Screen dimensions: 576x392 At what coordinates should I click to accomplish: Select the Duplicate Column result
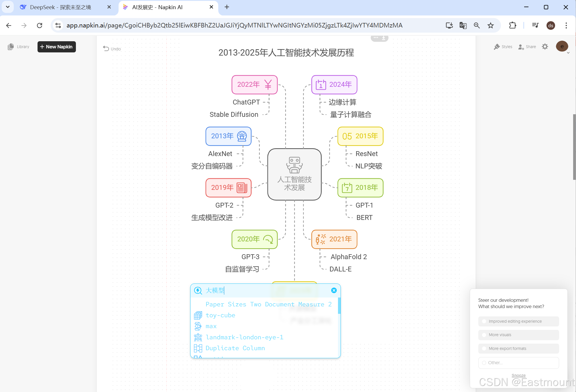coord(235,348)
